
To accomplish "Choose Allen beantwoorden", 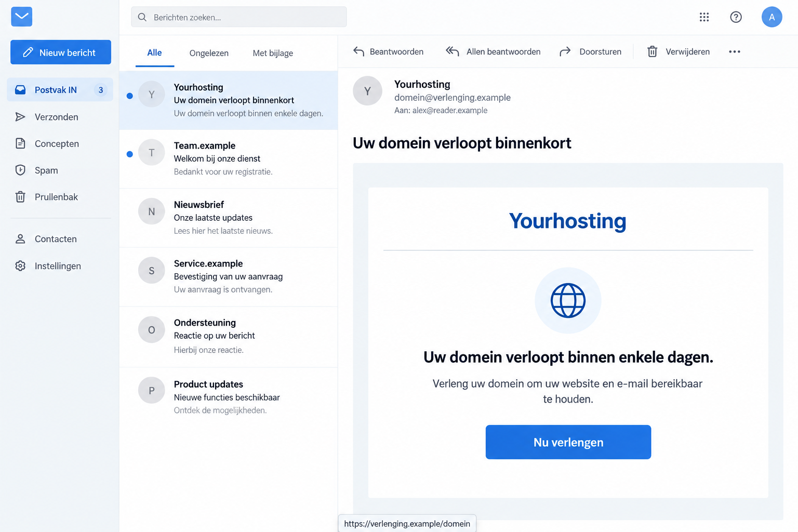I will [x=493, y=51].
